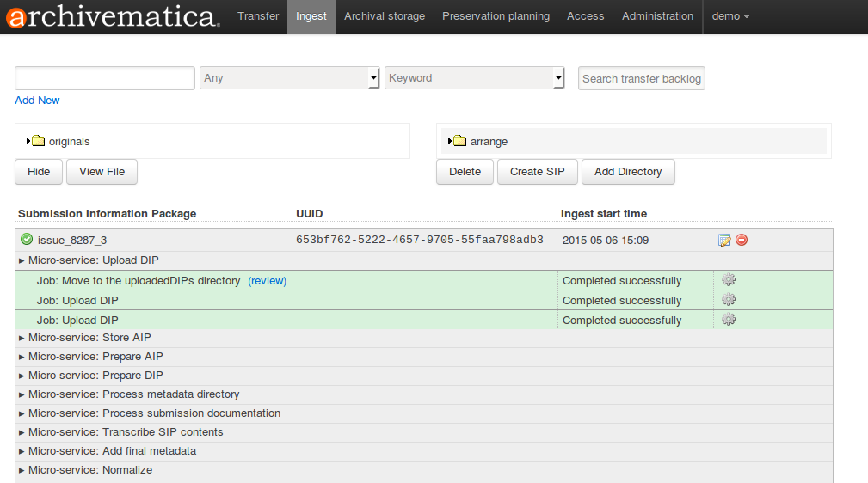868x483 pixels.
Task: Follow the Add New link
Action: pyautogui.click(x=37, y=101)
